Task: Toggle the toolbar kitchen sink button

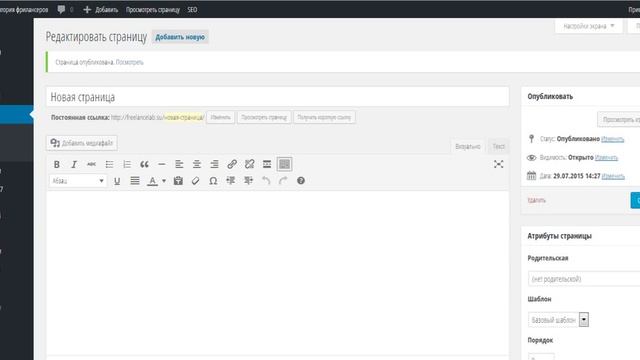Action: coord(284,164)
